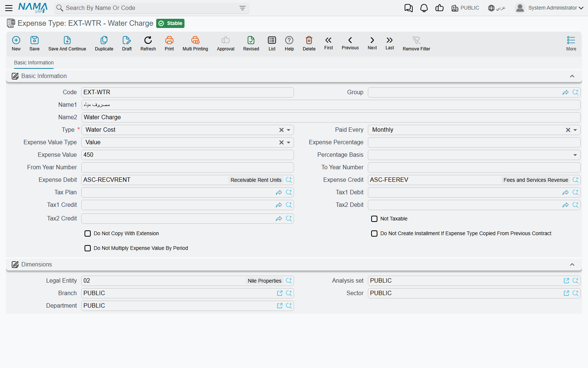
Task: Click the Expense Value field 450
Action: (187, 155)
